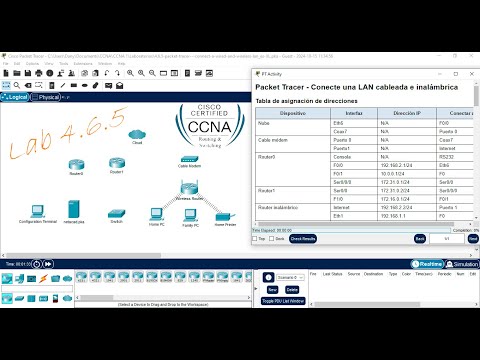
Task: Click the New file toolbar icon
Action: [x=6, y=73]
